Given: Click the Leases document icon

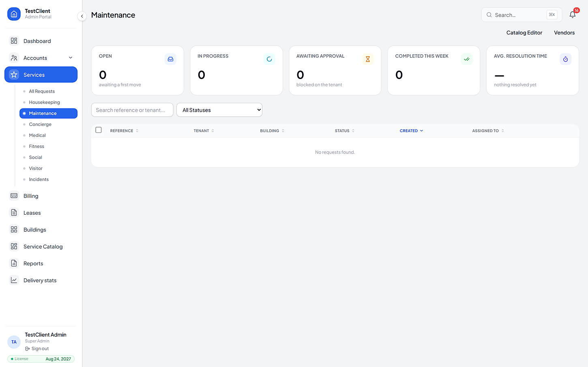Looking at the screenshot, I should (x=14, y=213).
